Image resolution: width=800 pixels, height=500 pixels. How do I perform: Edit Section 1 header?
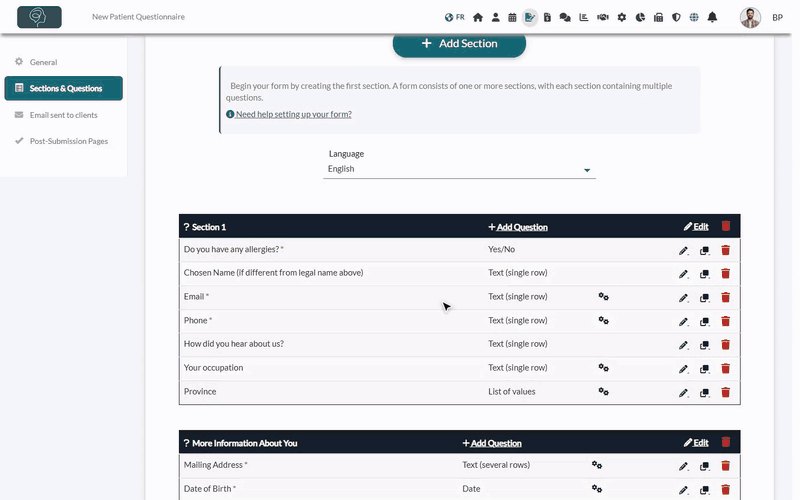coord(696,227)
